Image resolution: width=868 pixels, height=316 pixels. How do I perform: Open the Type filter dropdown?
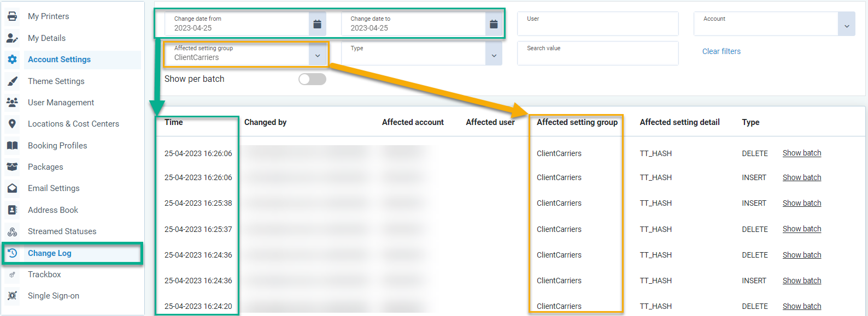tap(494, 56)
